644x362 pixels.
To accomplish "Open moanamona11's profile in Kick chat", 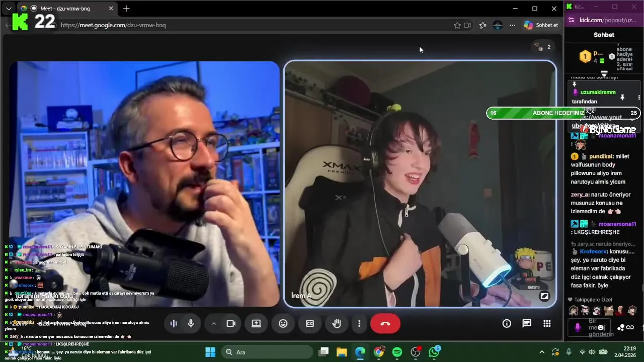I will (617, 224).
